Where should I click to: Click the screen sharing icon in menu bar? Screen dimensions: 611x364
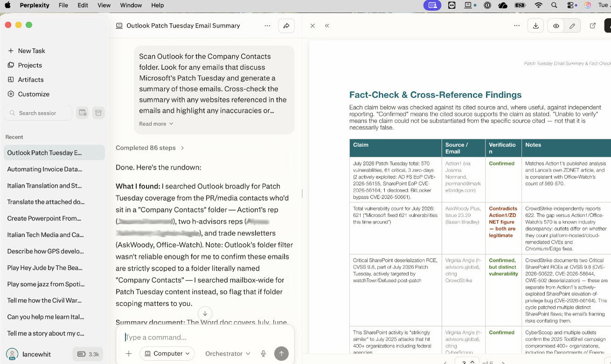pos(432,5)
